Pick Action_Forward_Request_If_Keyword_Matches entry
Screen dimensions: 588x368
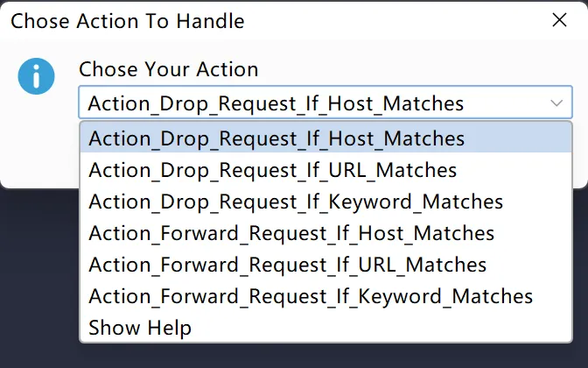311,296
